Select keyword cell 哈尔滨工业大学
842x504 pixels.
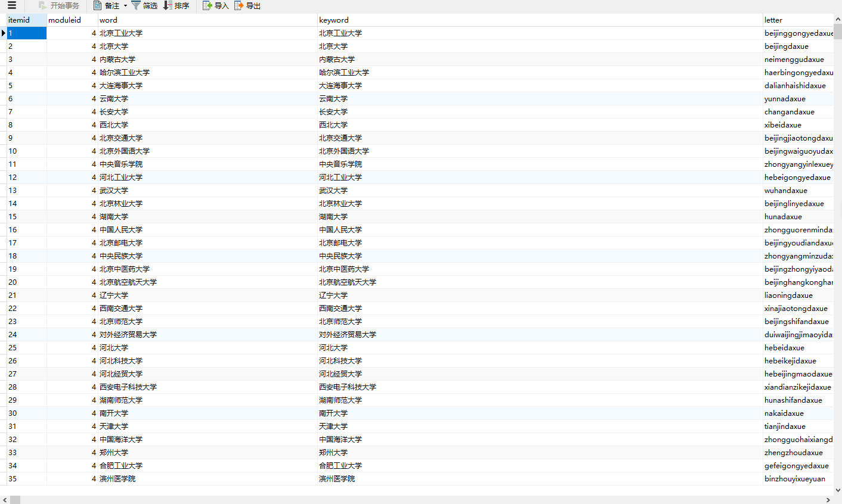(540, 72)
